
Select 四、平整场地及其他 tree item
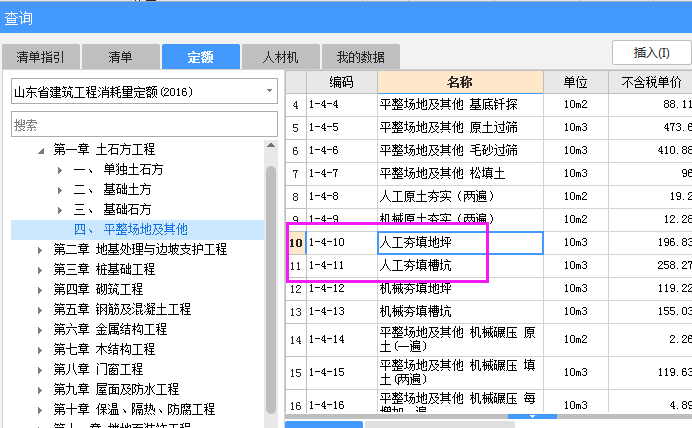point(138,229)
